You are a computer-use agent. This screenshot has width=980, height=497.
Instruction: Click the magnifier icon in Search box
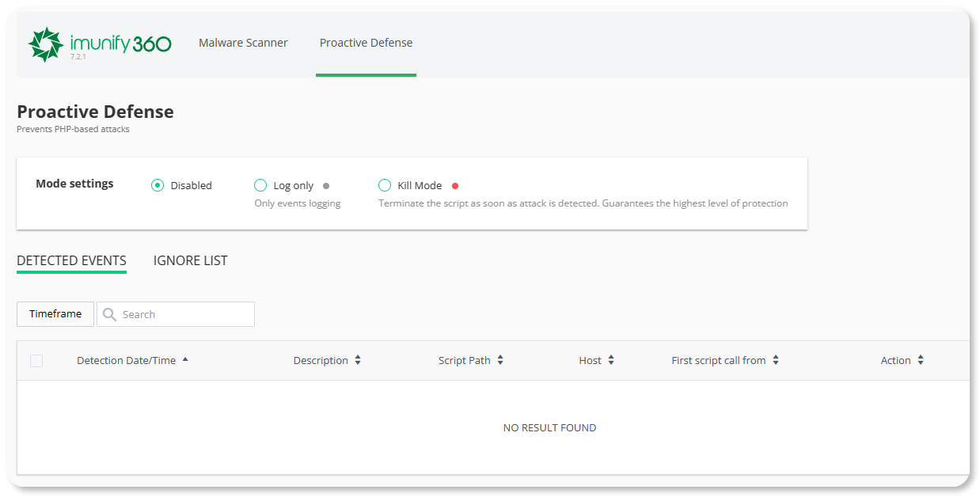[x=110, y=314]
